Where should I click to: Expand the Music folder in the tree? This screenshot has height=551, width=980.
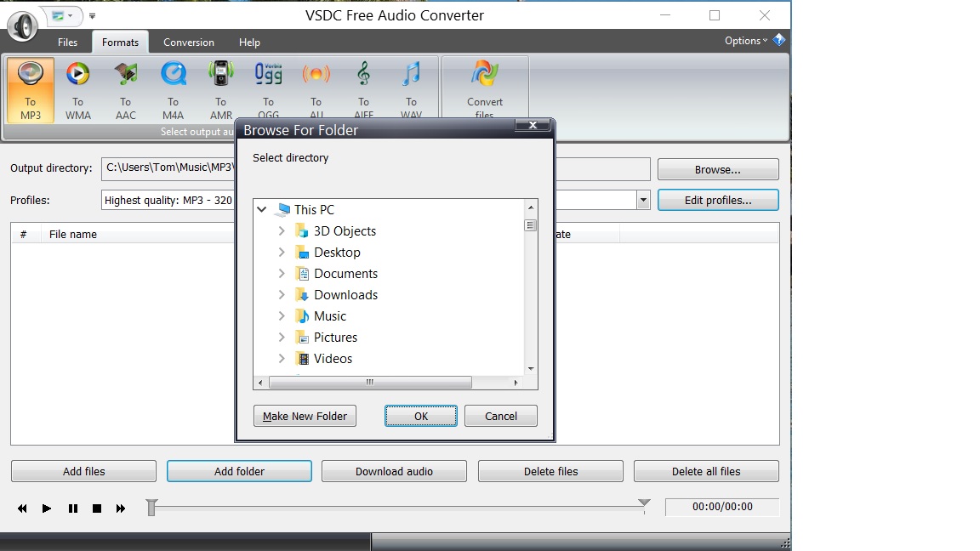pos(282,316)
